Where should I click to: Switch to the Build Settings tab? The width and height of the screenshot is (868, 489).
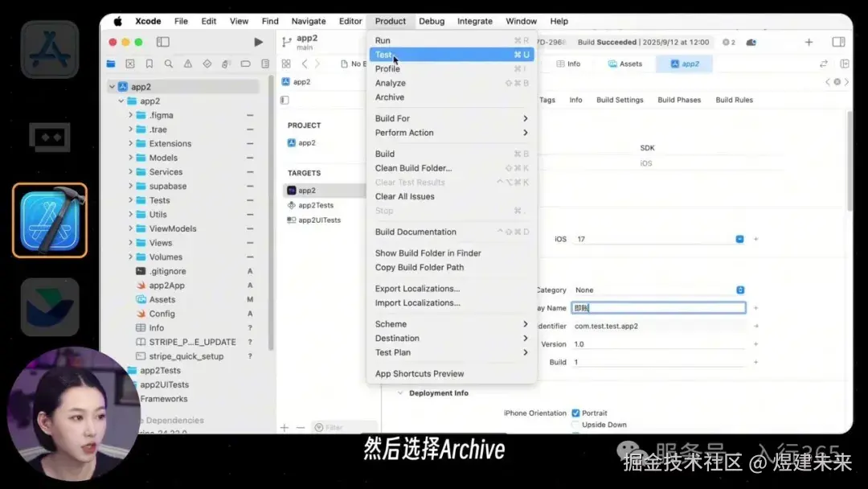[620, 101]
